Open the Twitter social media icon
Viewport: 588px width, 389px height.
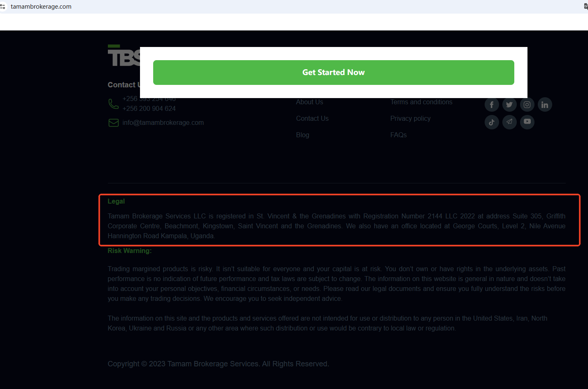(509, 105)
